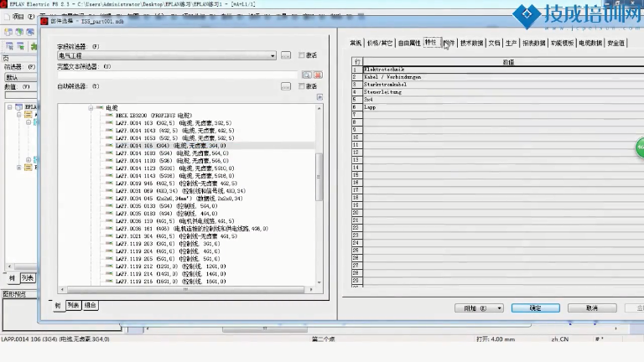This screenshot has width=644, height=362.
Task: Click the parts tree horizontal scrollbar
Action: (x=185, y=290)
